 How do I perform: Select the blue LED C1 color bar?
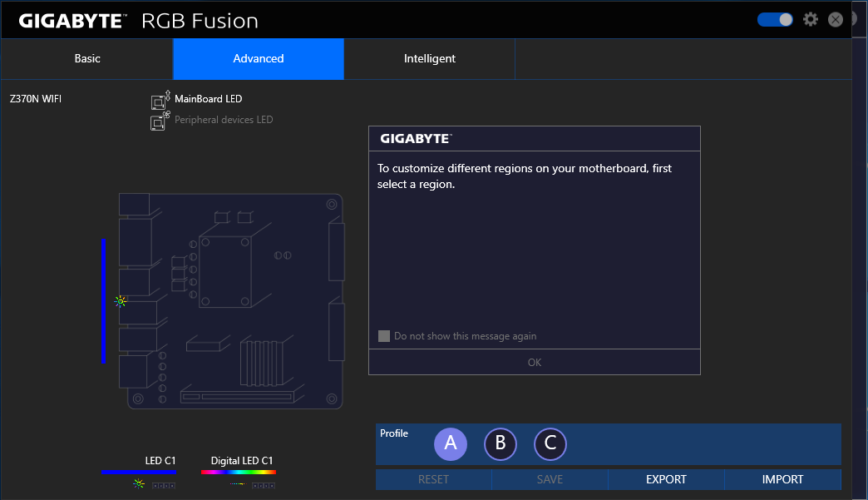(139, 473)
